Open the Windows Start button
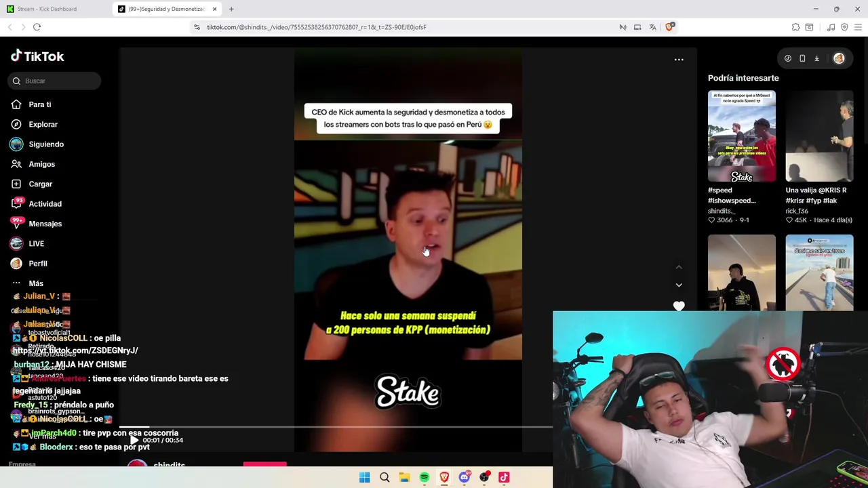Image resolution: width=868 pixels, height=488 pixels. [364, 477]
